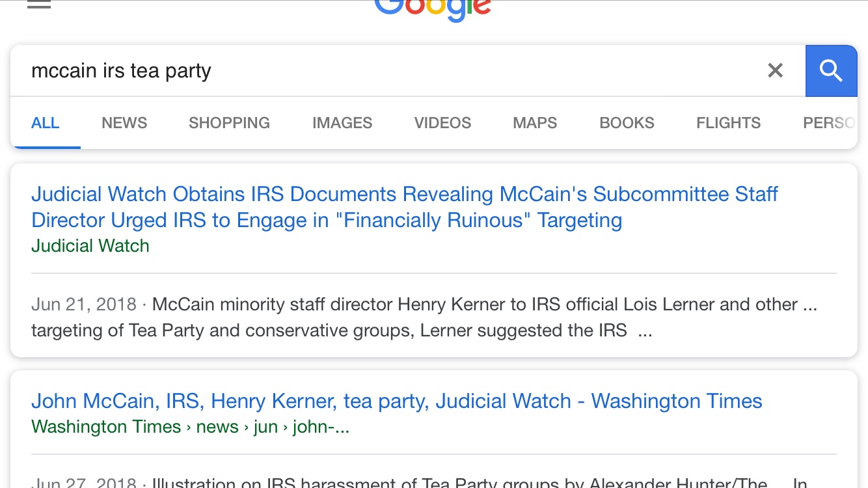Open the John McCain Washington Times headline
868x488 pixels.
pyautogui.click(x=397, y=401)
